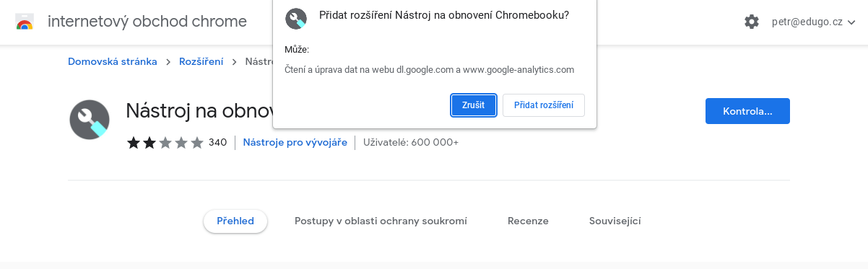Screen dimensions: 868x269
Task: Click the first rating star
Action: click(x=134, y=143)
